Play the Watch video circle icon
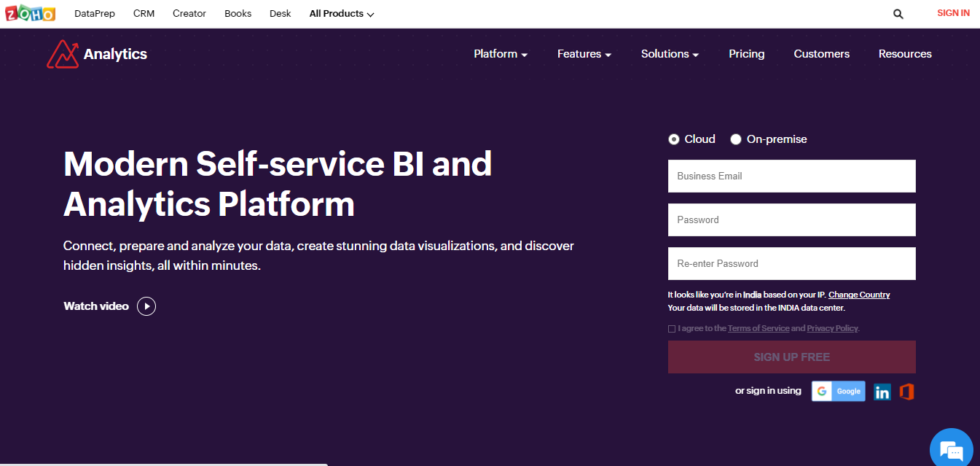980x466 pixels. (x=146, y=306)
